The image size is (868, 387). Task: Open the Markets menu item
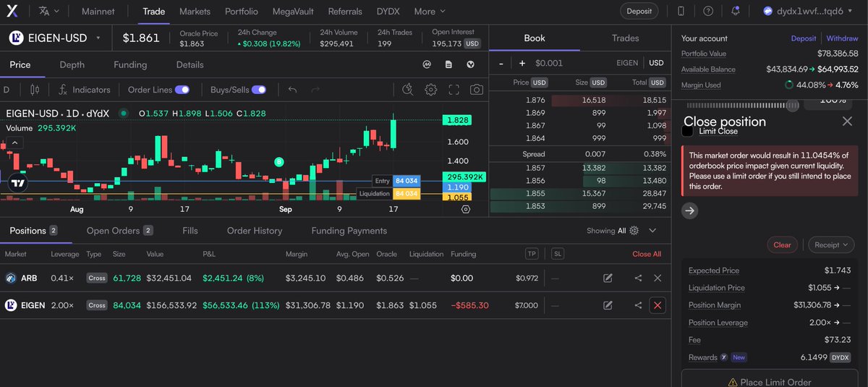(195, 12)
